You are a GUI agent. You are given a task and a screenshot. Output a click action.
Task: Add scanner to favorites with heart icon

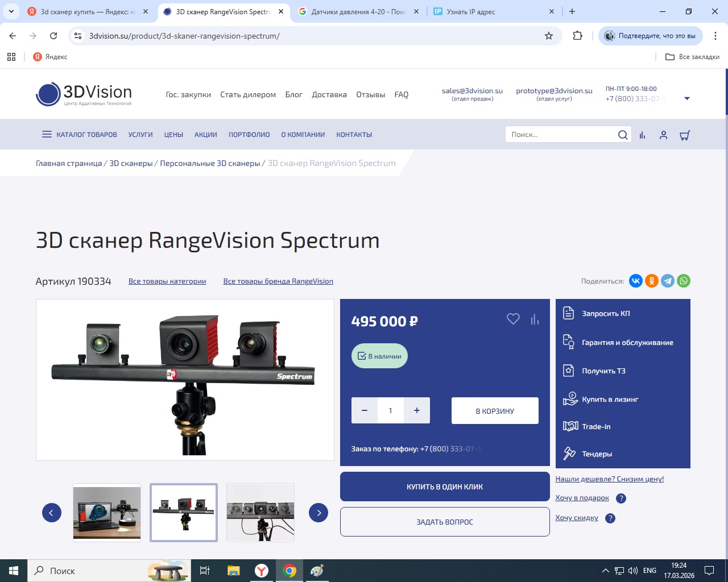[513, 319]
